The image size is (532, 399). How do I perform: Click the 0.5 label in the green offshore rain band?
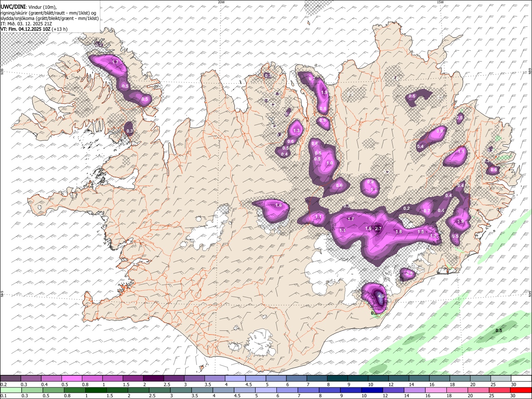point(499,330)
